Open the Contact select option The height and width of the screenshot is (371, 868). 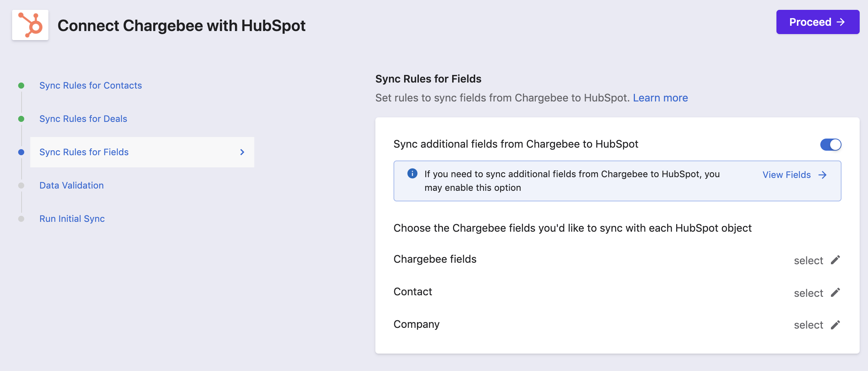coord(808,293)
